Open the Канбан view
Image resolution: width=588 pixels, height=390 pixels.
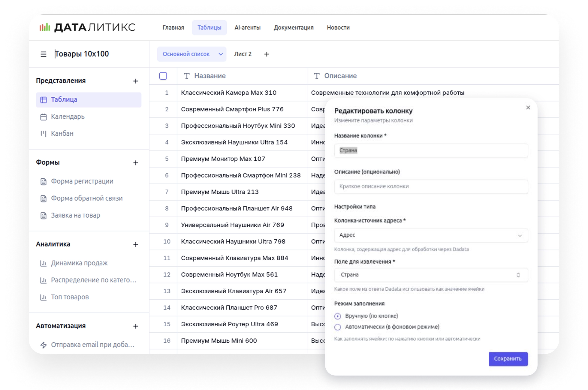[62, 133]
